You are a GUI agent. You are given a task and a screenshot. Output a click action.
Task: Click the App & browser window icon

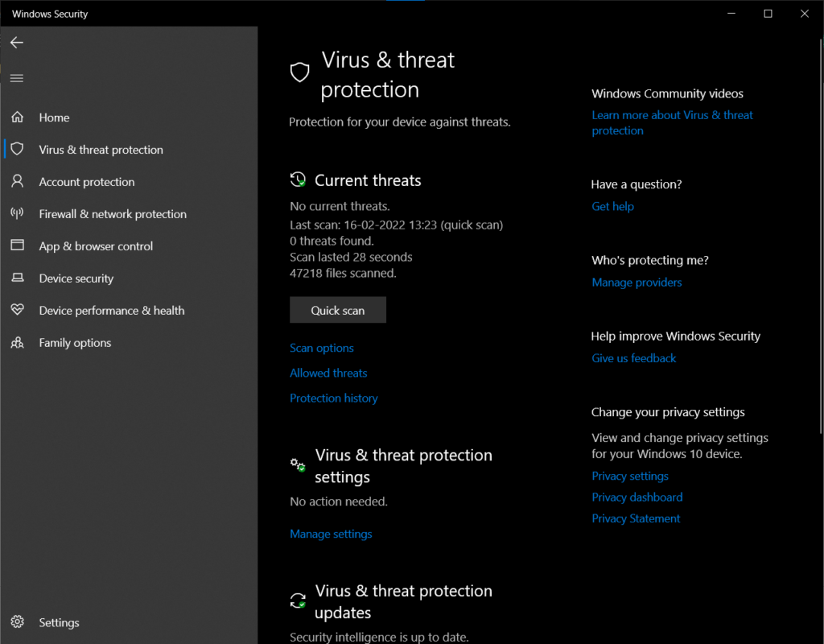click(18, 245)
